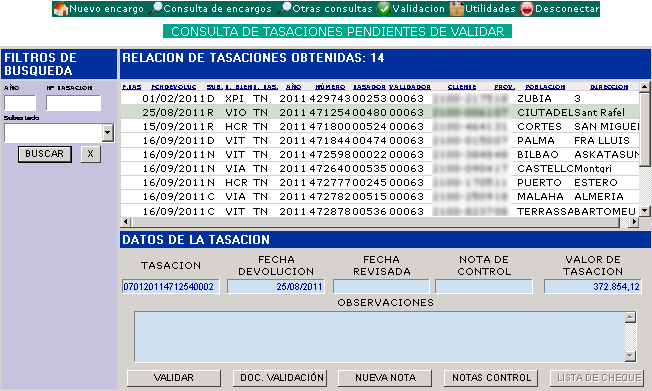The height and width of the screenshot is (391, 652).
Task: Click the DOC. VALIDACIÓN button
Action: tap(280, 378)
